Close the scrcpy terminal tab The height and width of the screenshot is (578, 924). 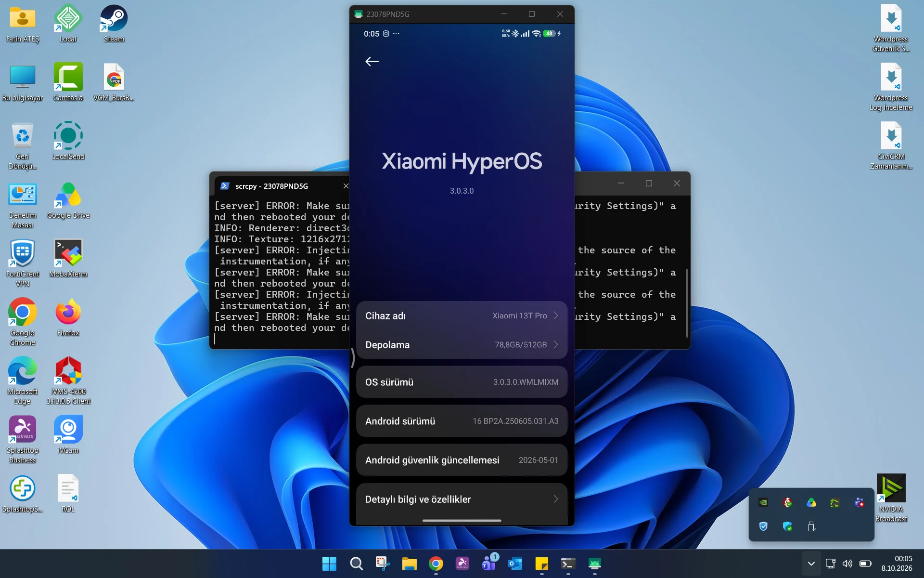coord(346,186)
